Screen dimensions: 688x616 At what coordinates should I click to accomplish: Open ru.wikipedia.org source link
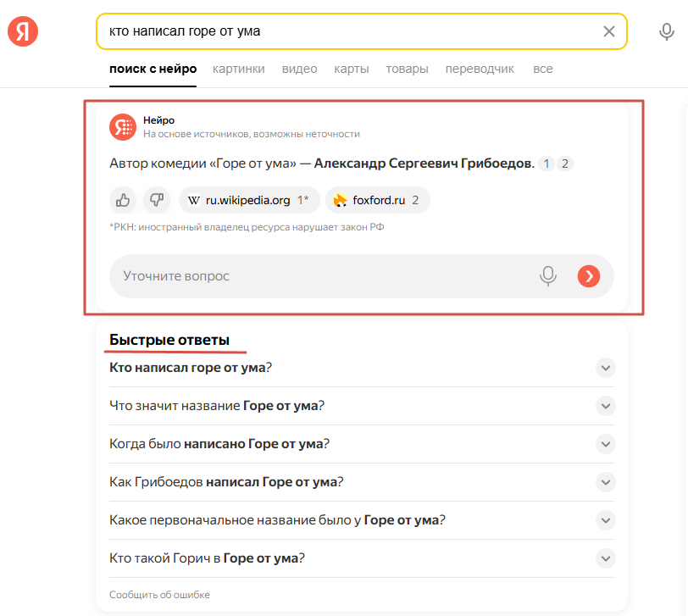(248, 200)
